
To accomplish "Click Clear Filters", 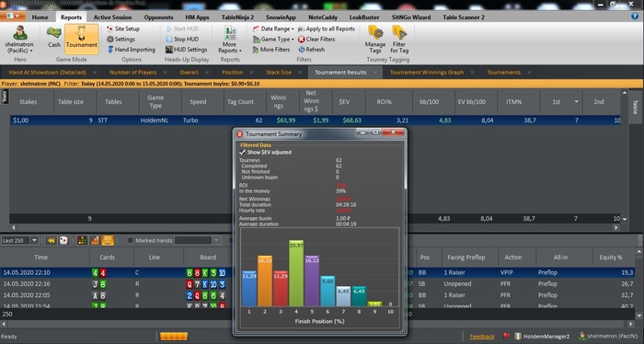I will pos(316,39).
